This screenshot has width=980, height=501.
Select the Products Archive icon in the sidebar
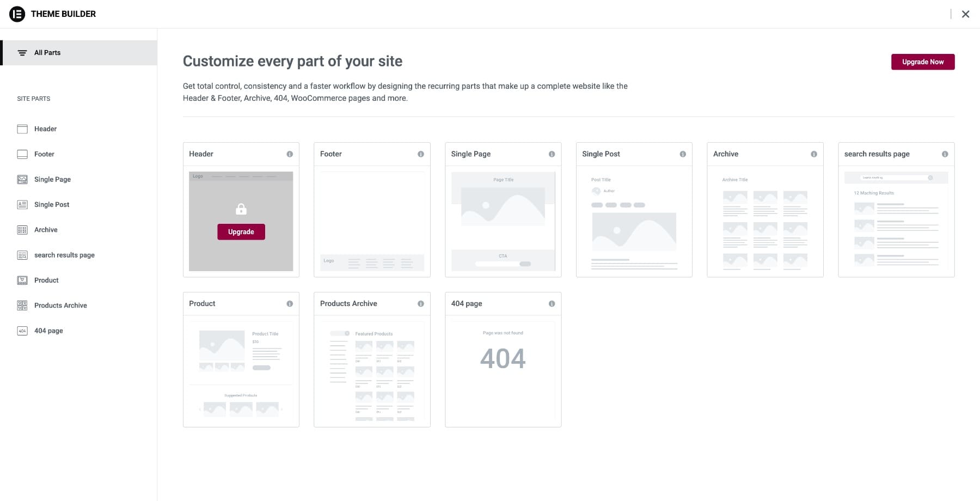[22, 305]
